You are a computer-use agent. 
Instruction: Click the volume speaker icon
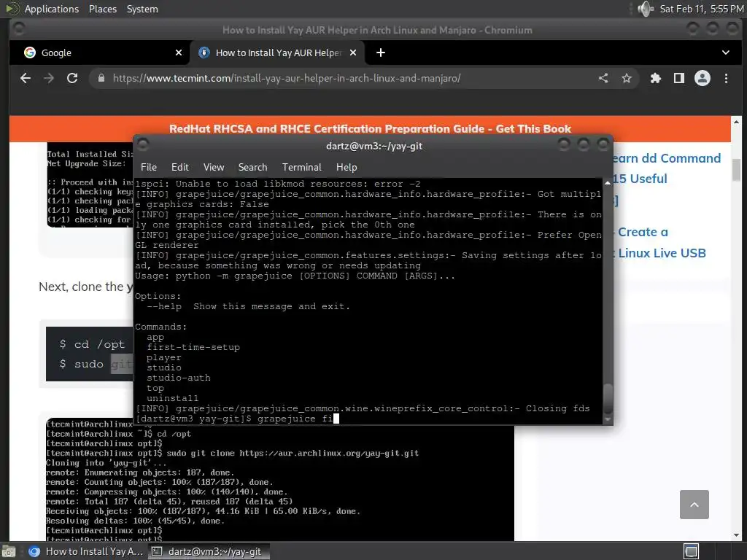(x=646, y=9)
